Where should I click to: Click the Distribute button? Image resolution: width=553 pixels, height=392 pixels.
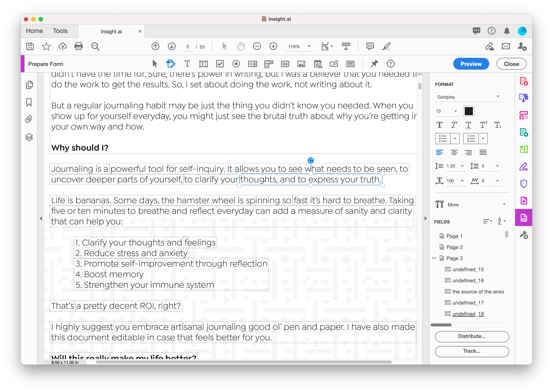coord(472,336)
